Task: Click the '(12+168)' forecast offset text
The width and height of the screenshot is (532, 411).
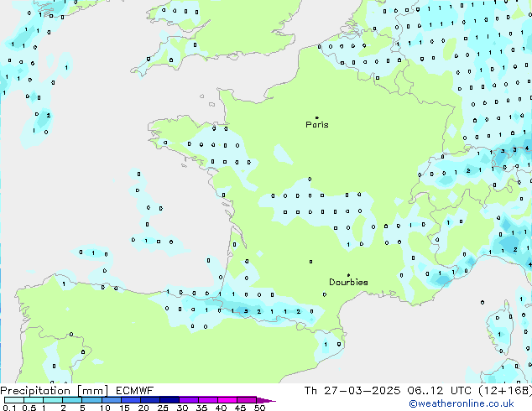Action: [x=505, y=391]
